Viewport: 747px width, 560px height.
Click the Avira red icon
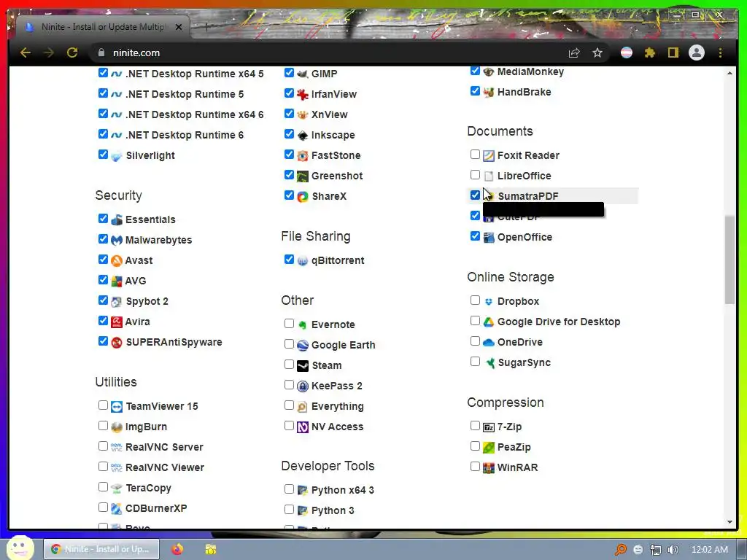tap(117, 322)
